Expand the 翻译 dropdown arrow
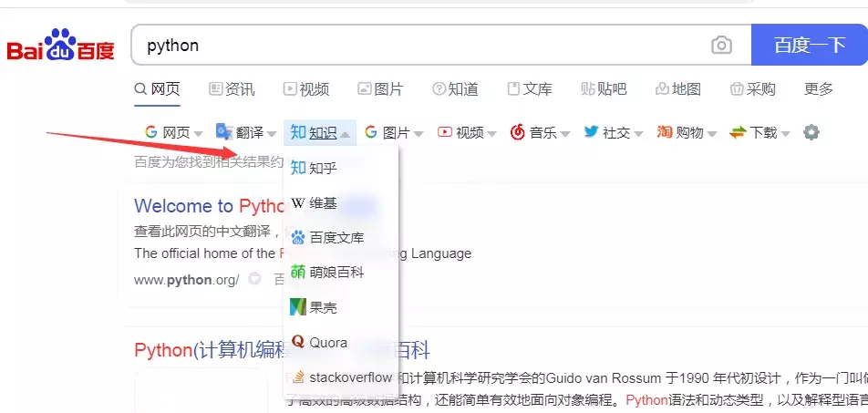868x413 pixels. (272, 133)
